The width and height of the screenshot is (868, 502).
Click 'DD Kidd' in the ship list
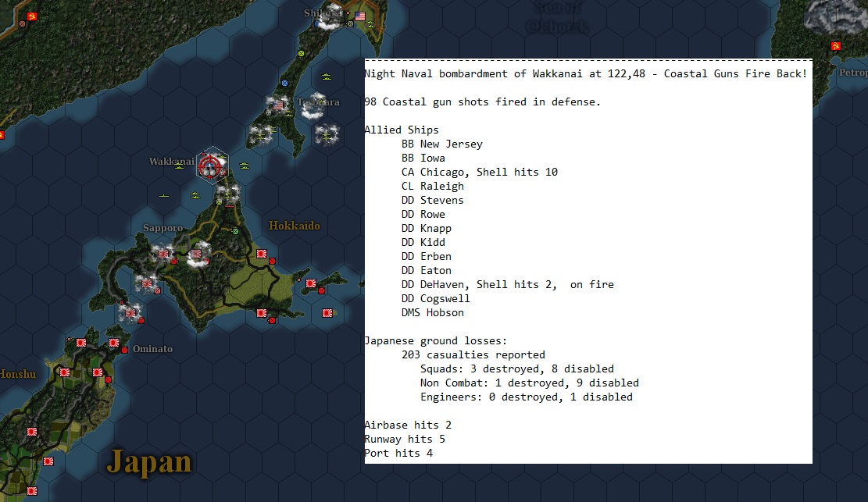pyautogui.click(x=423, y=243)
